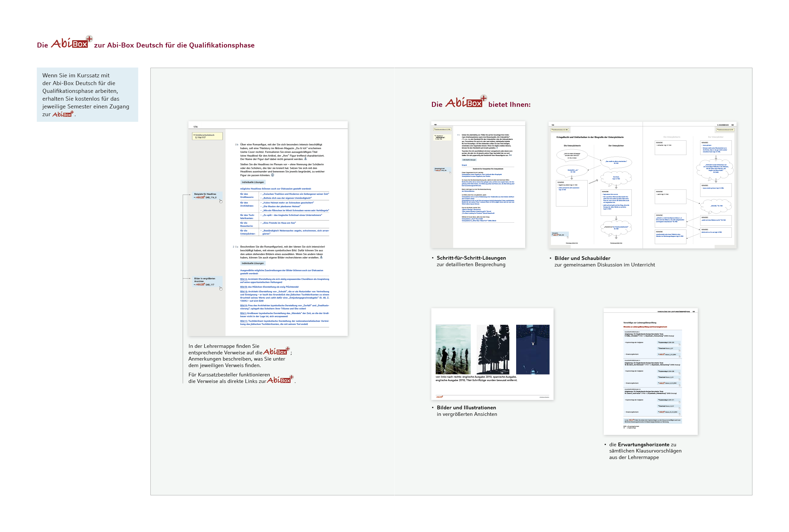Click the yellow 'Schülerarbeitsbuch S. 116/117' reference box

207,136
